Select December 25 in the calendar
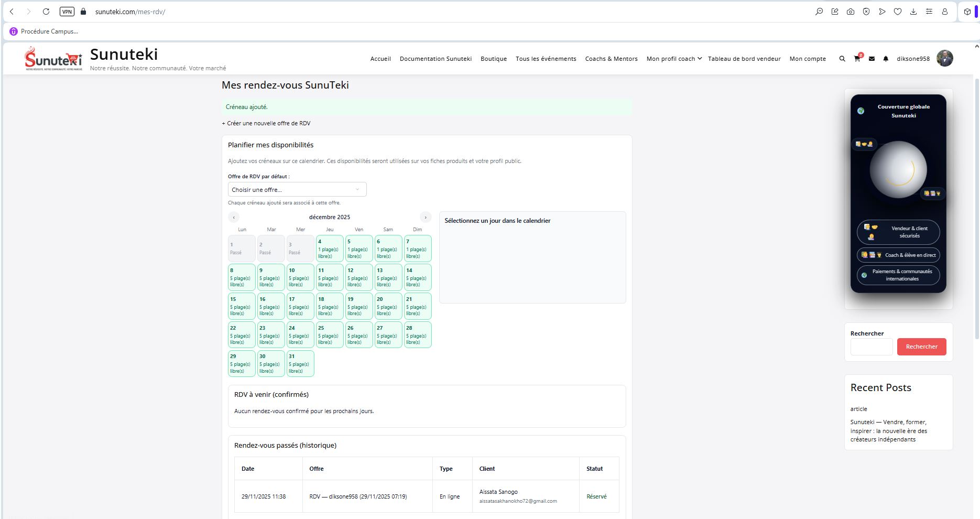This screenshot has width=980, height=519. (x=330, y=334)
